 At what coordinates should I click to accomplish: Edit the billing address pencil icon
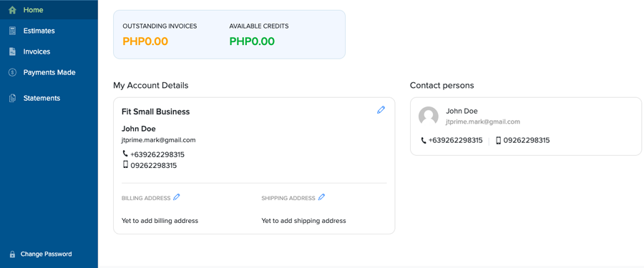(177, 197)
